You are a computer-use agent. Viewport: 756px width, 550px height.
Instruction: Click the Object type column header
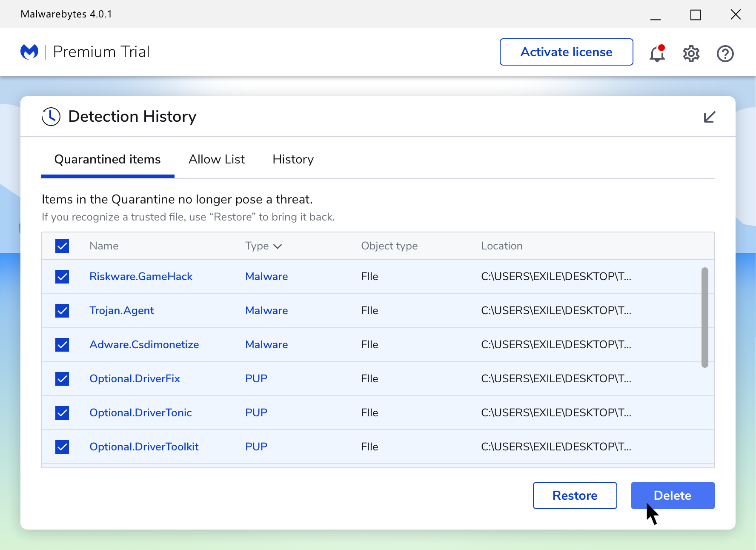pyautogui.click(x=389, y=246)
